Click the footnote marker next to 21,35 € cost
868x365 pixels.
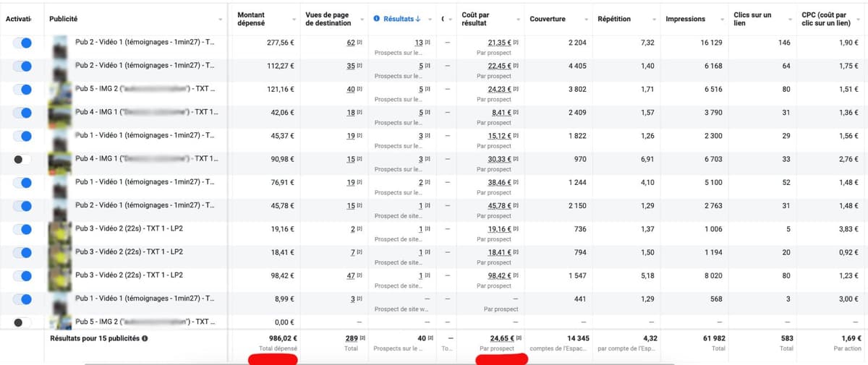pyautogui.click(x=516, y=43)
